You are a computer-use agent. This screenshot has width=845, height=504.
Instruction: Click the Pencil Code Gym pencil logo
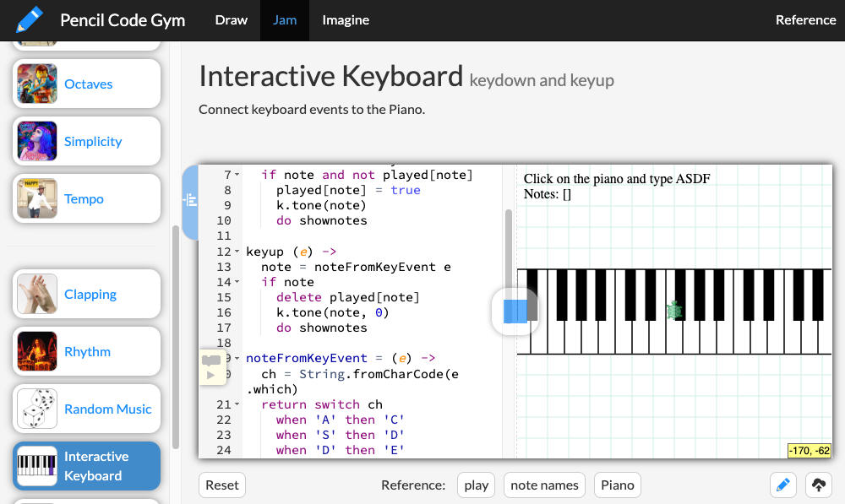click(29, 19)
